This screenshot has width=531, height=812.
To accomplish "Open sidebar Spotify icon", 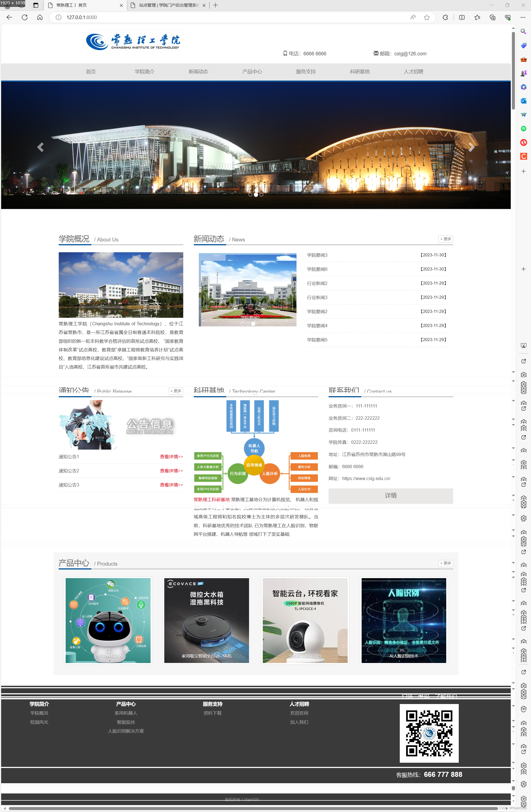I will (524, 129).
